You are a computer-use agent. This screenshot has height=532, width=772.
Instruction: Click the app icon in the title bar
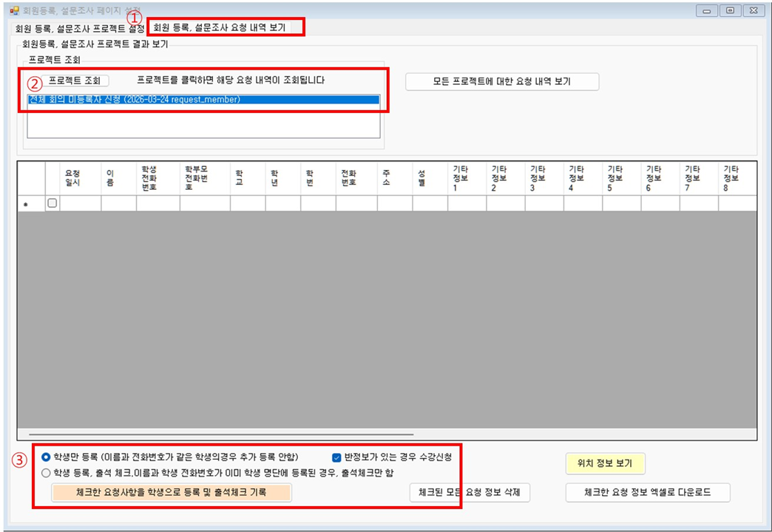coord(13,11)
